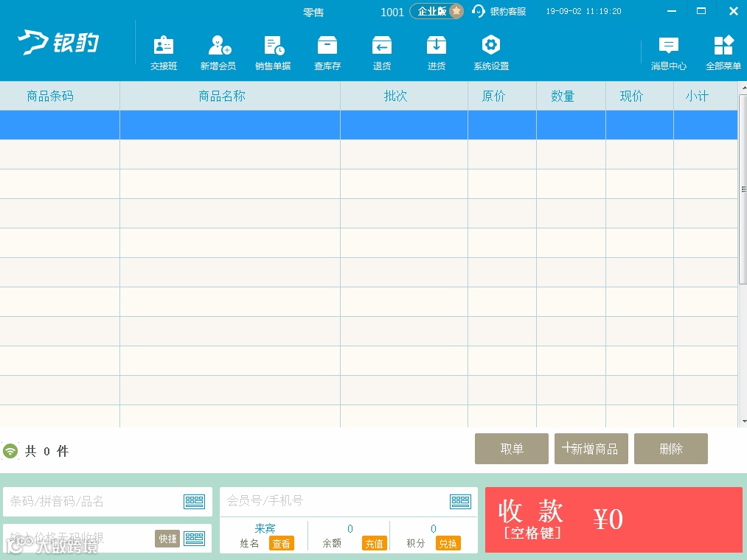Click the 商品名称 column header

(x=230, y=96)
